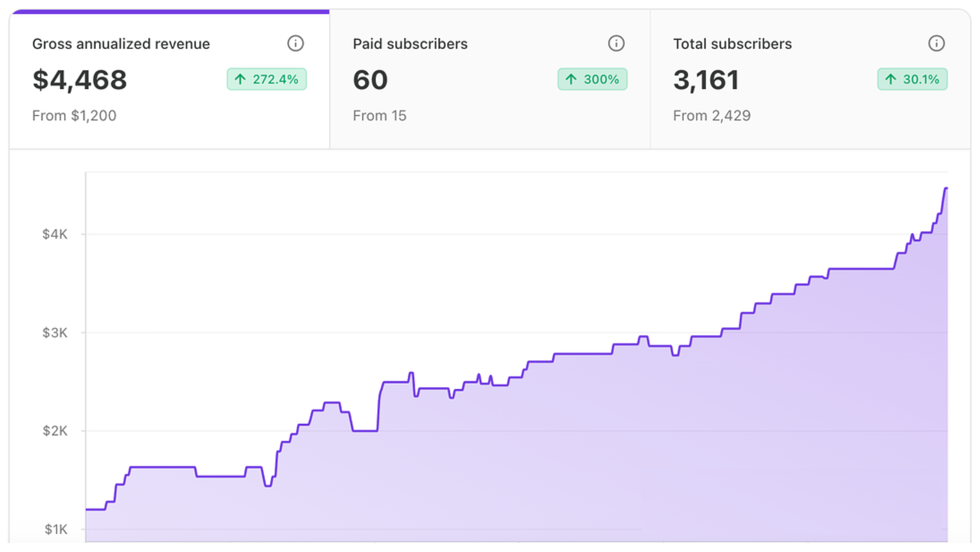
Task: Click the 'From 2,429' comparison text
Action: (712, 115)
